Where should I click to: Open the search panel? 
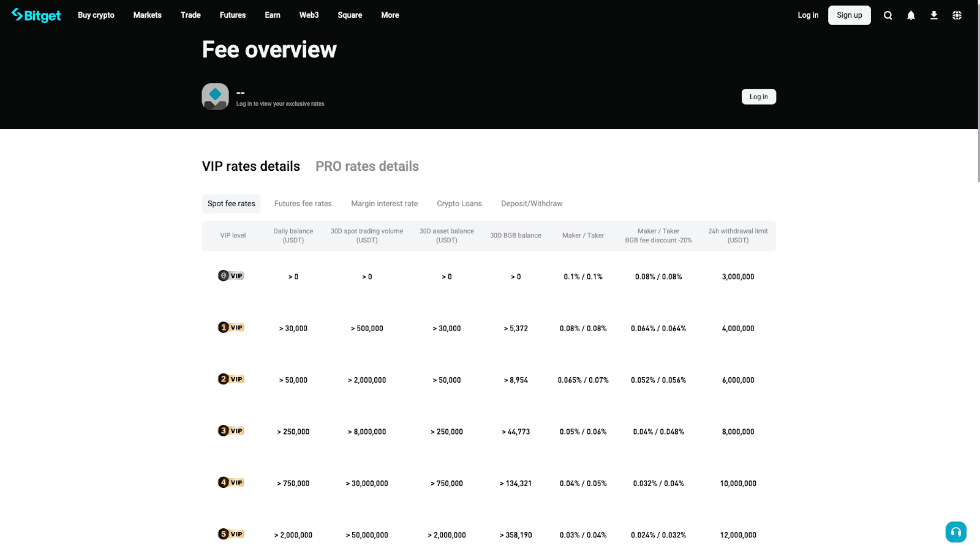click(x=887, y=15)
